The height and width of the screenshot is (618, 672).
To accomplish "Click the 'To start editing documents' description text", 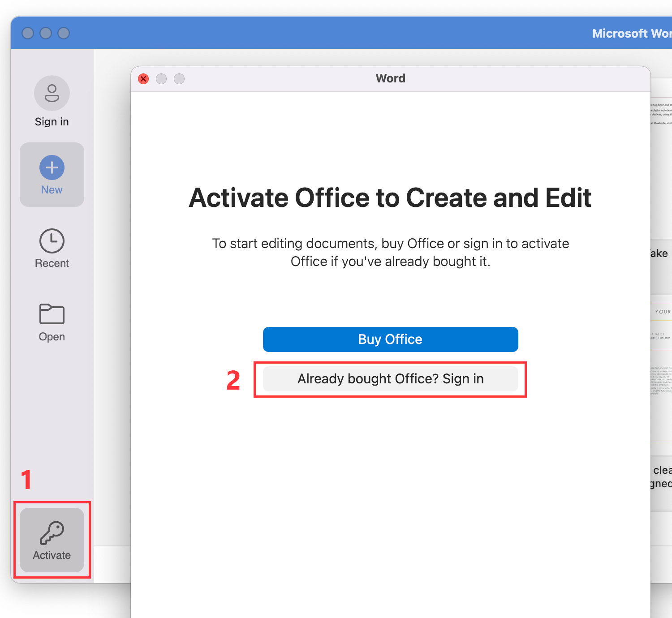I will point(391,253).
